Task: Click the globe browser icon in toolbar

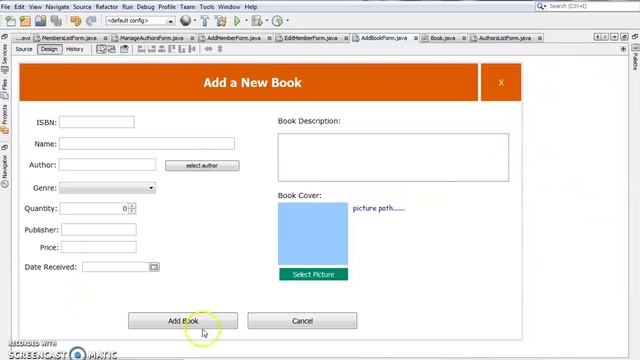Action: coord(185,20)
